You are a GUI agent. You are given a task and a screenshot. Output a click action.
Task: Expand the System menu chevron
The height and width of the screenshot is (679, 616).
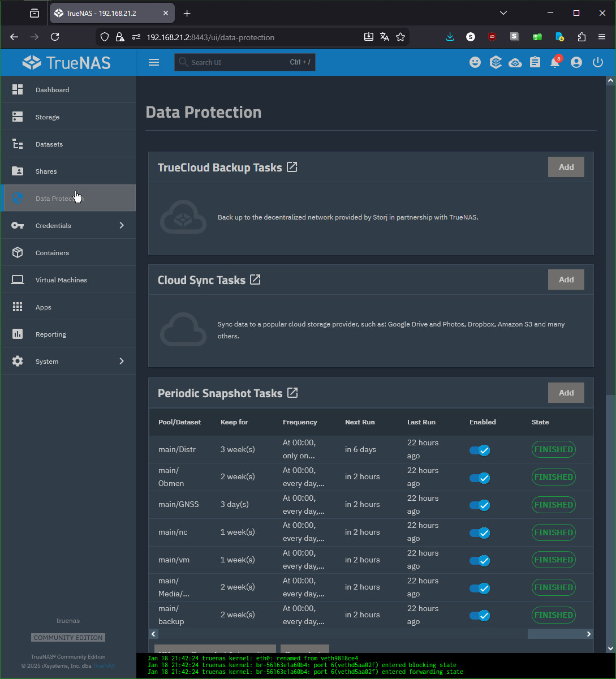click(x=122, y=362)
